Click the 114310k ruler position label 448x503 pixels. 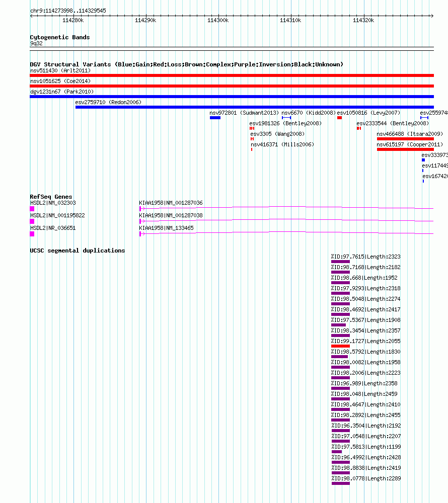click(291, 21)
